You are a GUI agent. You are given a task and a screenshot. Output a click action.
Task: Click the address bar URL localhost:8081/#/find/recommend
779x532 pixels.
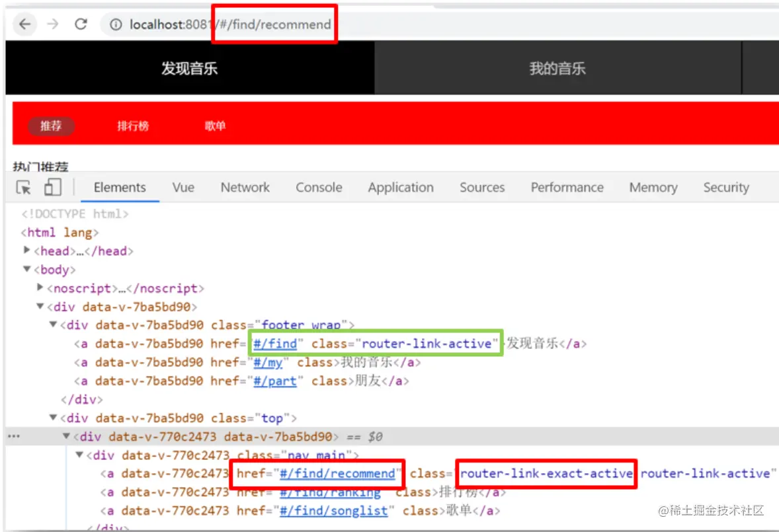tap(230, 24)
